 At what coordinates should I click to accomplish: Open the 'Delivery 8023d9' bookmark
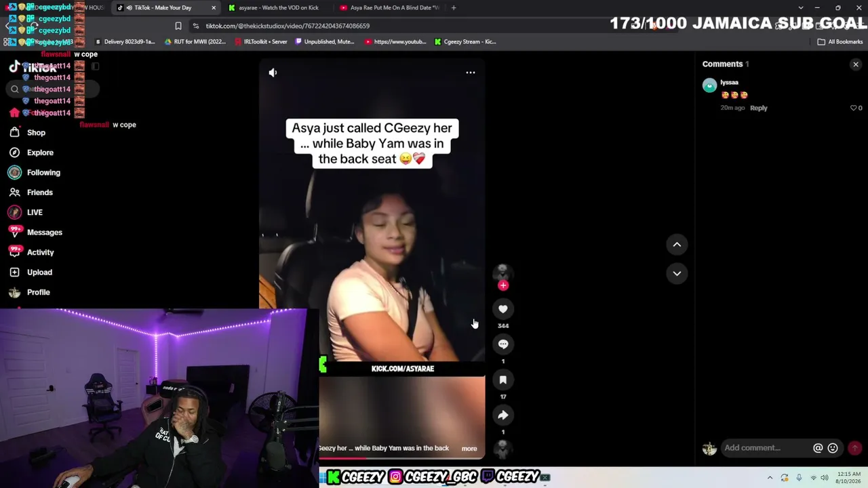point(125,41)
